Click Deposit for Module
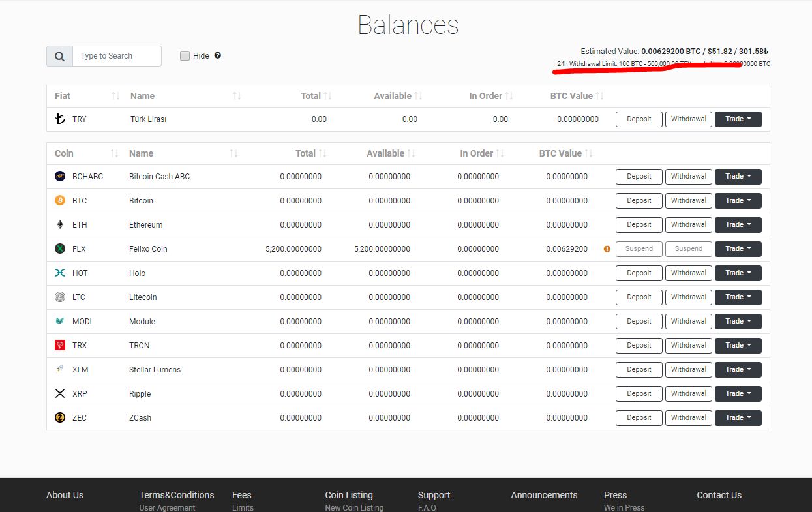Viewport: 812px width, 512px height. point(639,322)
